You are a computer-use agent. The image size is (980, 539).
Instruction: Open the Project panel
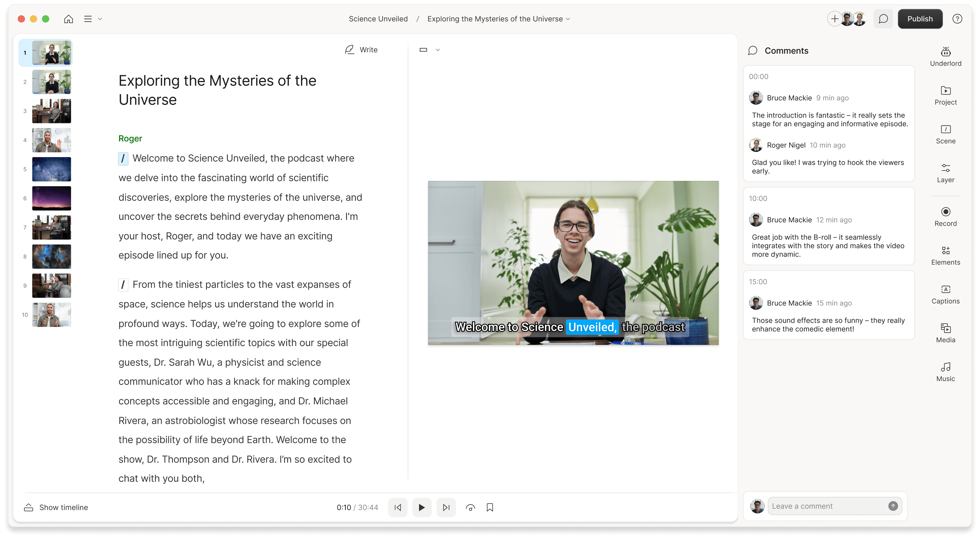pyautogui.click(x=946, y=95)
